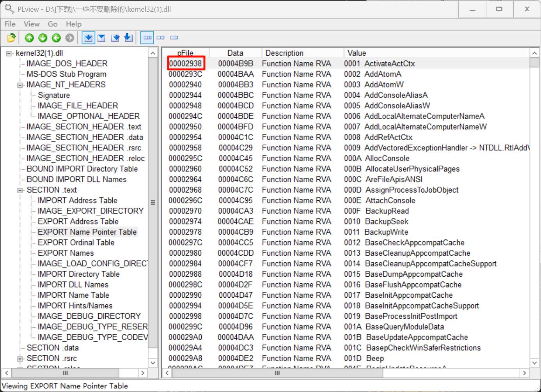Click the second blue arrow view icon

101,38
